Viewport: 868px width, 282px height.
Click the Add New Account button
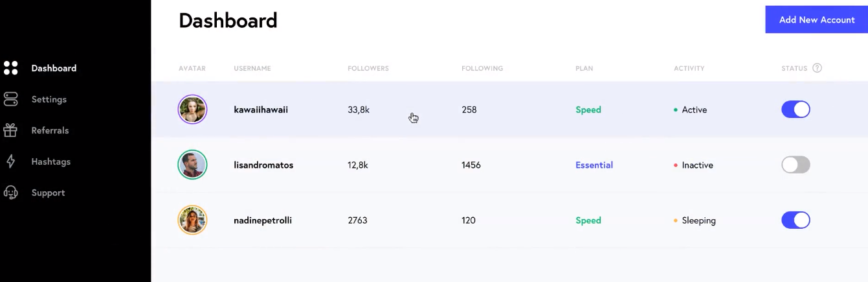(817, 20)
